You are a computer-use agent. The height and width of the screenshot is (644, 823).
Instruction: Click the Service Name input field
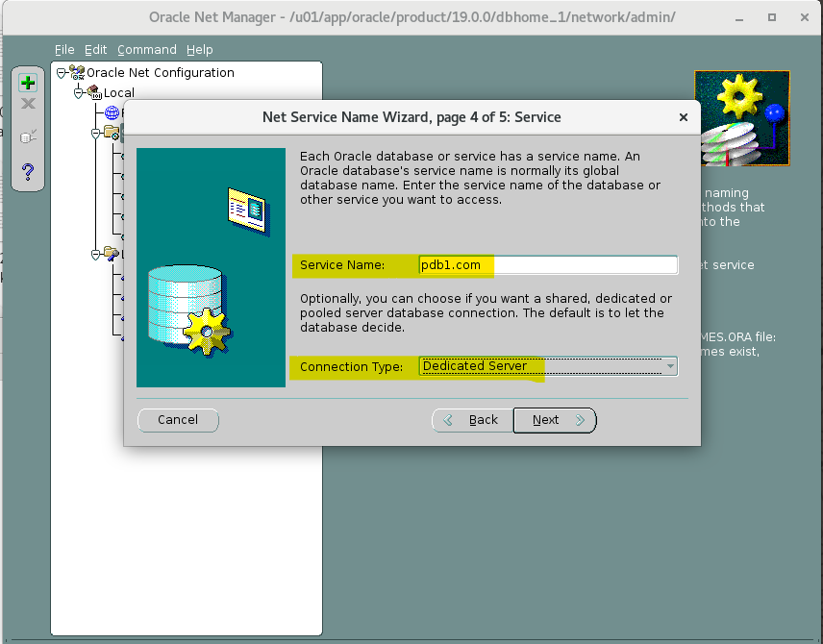(x=548, y=265)
